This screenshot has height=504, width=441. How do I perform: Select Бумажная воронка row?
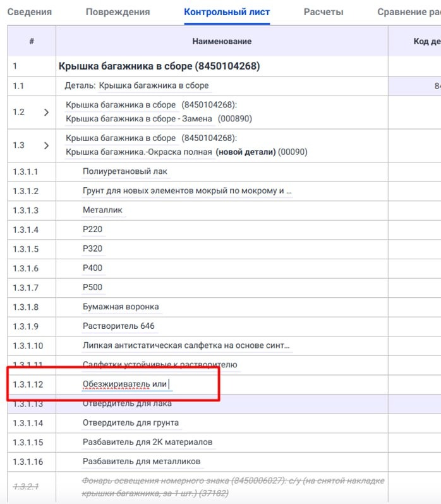[x=121, y=307]
